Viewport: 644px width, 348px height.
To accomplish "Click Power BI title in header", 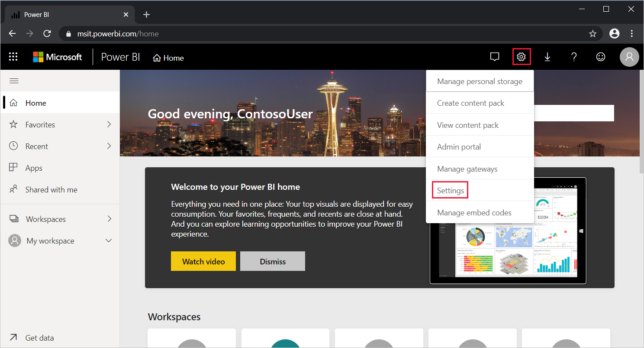I will (x=120, y=57).
